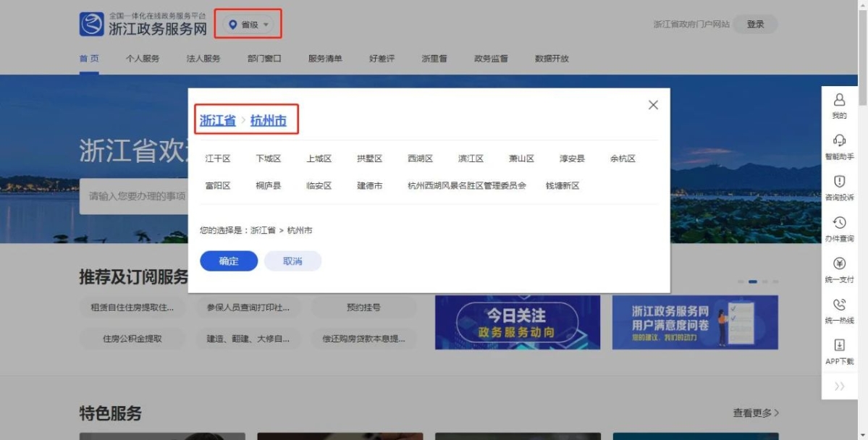Open the 智能助手 headset icon
The image size is (868, 440).
coord(840,140)
